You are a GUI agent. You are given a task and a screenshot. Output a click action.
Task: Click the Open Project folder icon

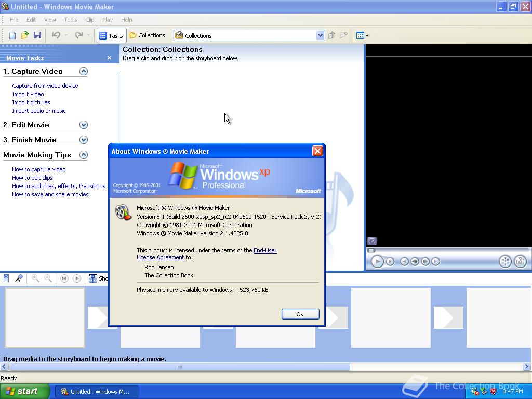click(25, 35)
